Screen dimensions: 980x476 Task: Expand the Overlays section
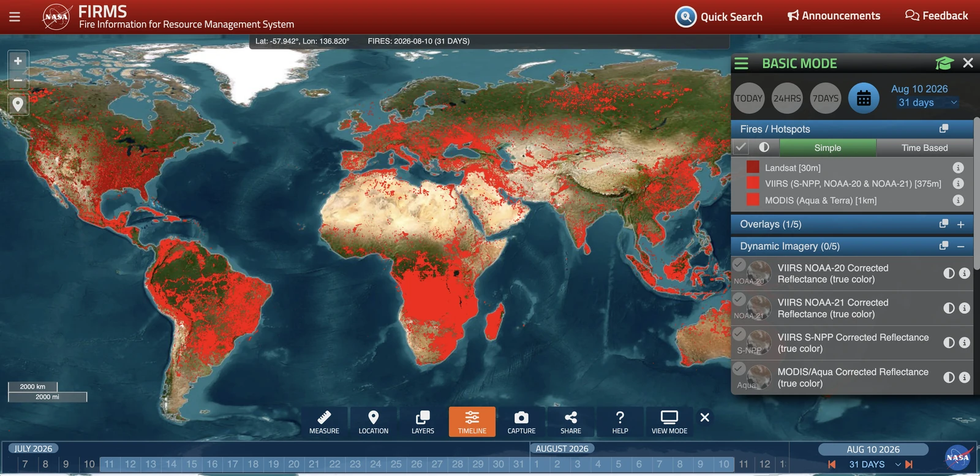click(961, 225)
